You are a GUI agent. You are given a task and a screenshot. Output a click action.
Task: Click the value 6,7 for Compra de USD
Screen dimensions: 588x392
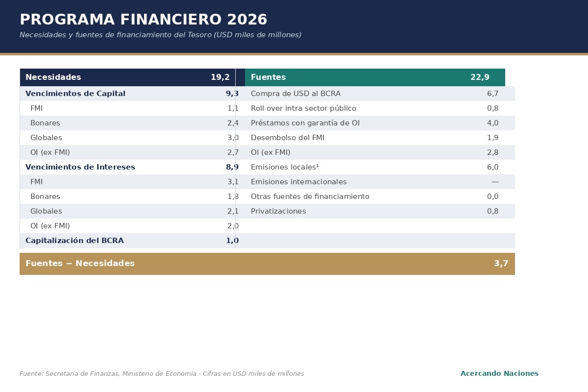492,94
